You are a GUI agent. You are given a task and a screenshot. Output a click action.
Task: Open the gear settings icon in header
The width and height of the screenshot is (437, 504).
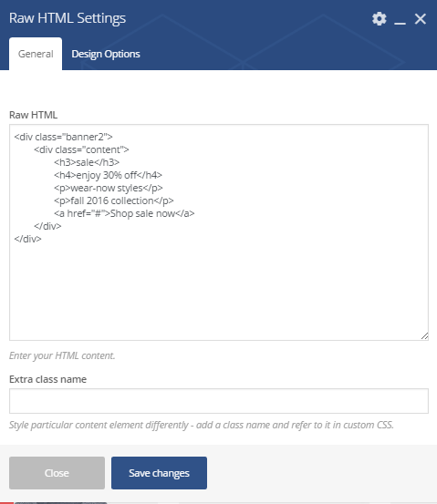[380, 18]
